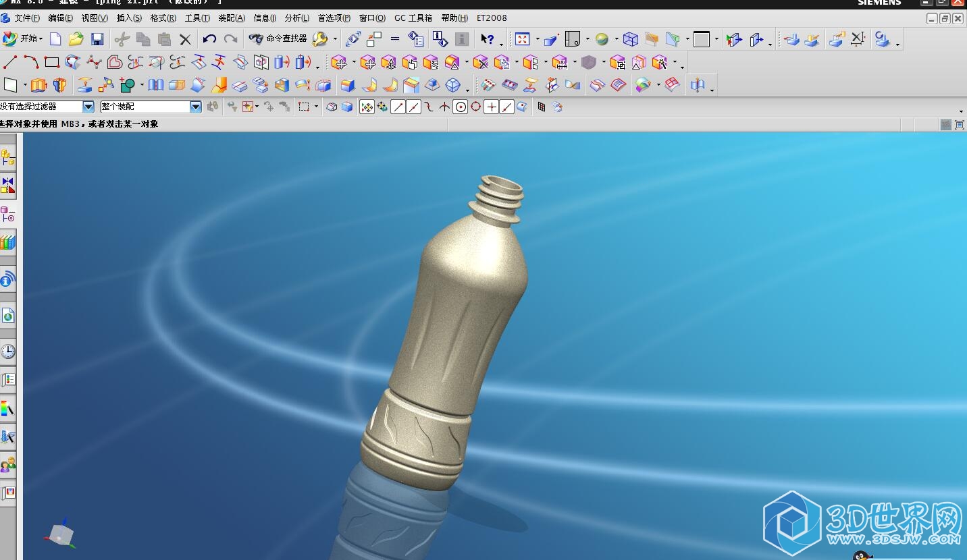Click the Sketch plane icon
The width and height of the screenshot is (967, 560).
coord(10,85)
